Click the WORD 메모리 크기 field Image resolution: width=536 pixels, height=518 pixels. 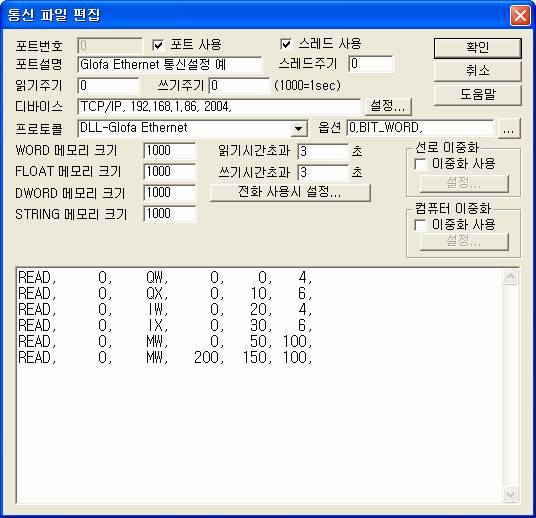point(170,151)
